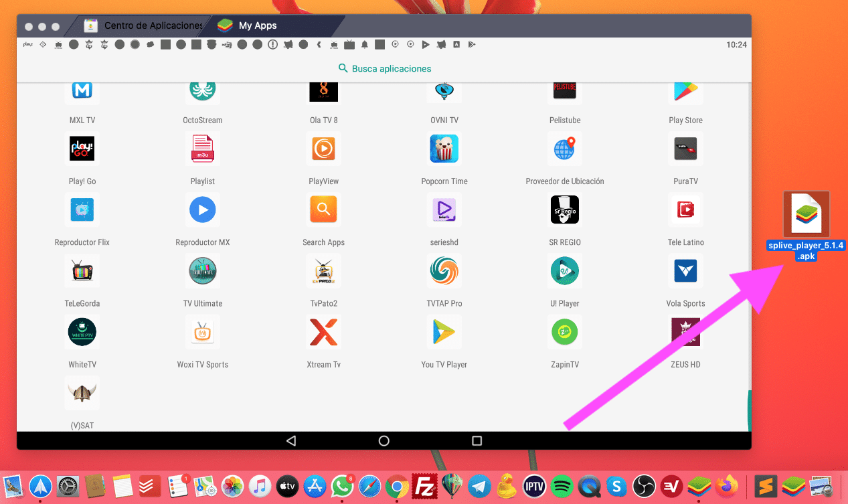The width and height of the screenshot is (848, 504).
Task: Select the OctoStream app
Action: click(203, 92)
